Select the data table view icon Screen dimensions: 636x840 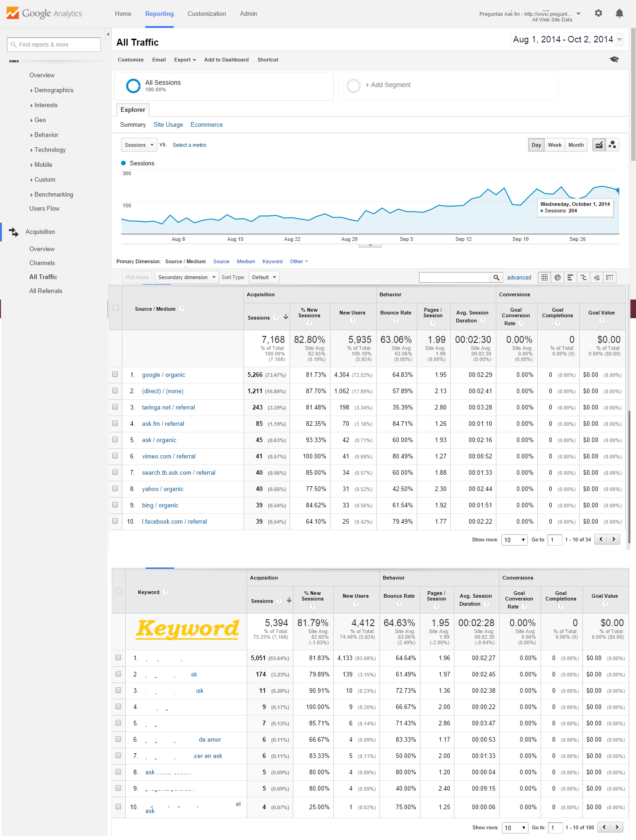coord(544,277)
